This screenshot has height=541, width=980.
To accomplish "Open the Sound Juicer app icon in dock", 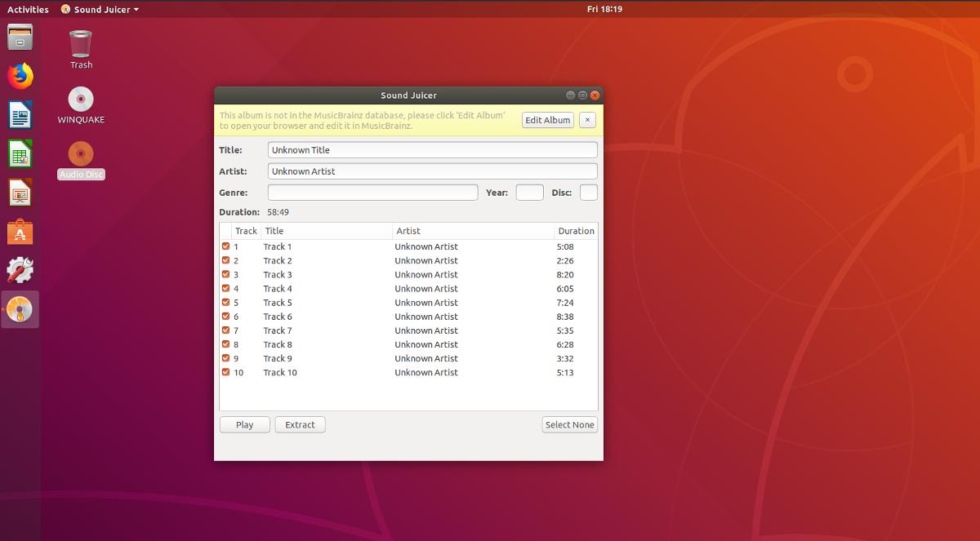I will click(20, 308).
